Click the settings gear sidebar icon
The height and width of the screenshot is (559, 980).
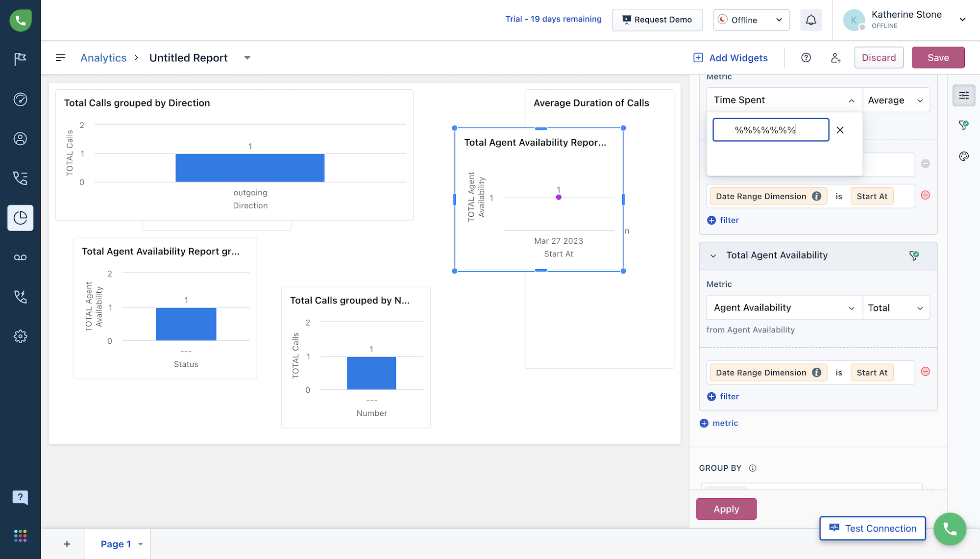20,336
